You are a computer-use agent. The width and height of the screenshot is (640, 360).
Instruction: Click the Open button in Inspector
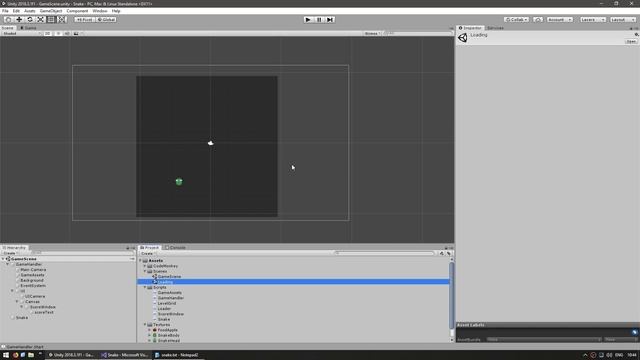[631, 41]
